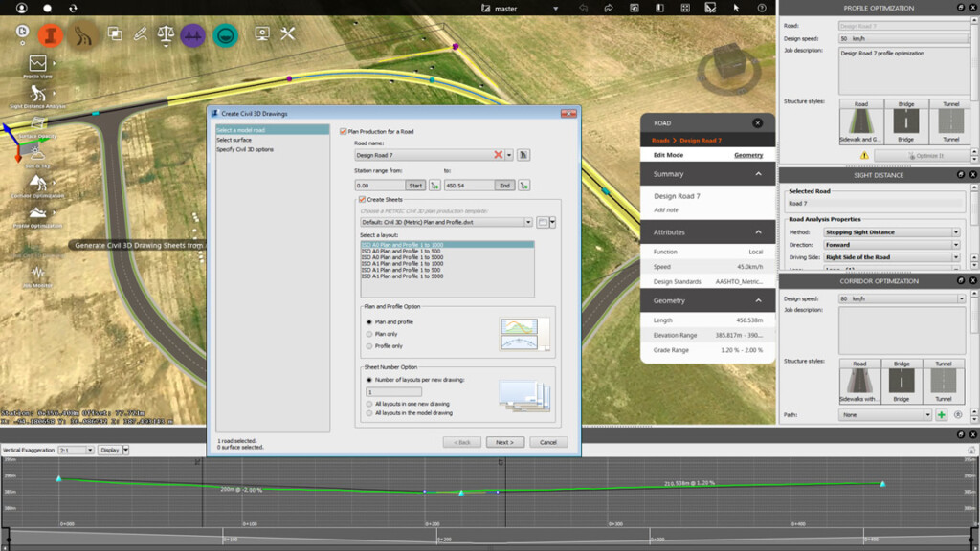This screenshot has height=551, width=980.
Task: Select the arrow pointer tool in top bar
Action: 736,8
